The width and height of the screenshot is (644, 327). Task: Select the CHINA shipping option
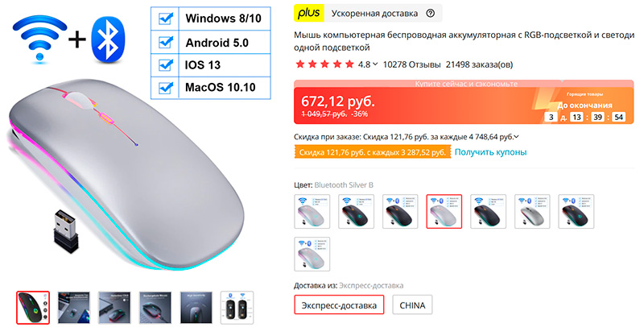pos(412,304)
